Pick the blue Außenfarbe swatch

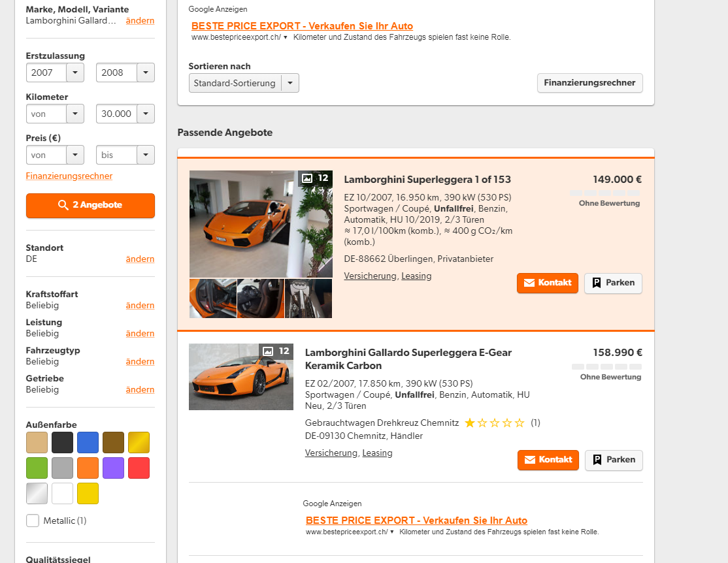[x=88, y=442]
